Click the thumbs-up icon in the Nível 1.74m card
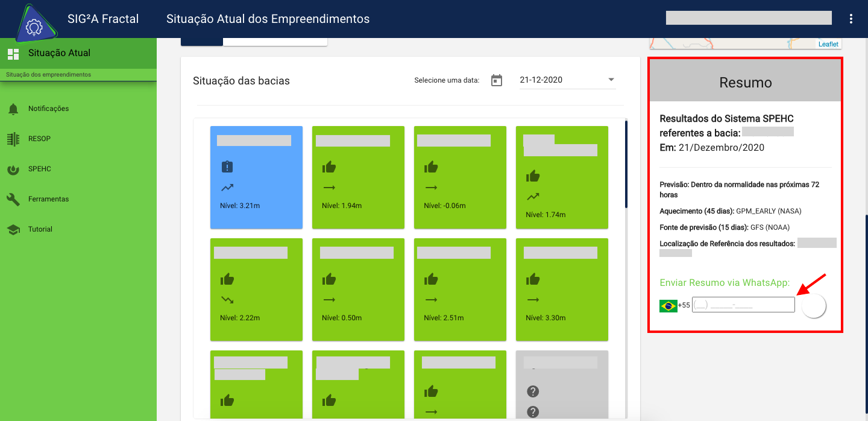Image resolution: width=868 pixels, height=421 pixels. 533,176
